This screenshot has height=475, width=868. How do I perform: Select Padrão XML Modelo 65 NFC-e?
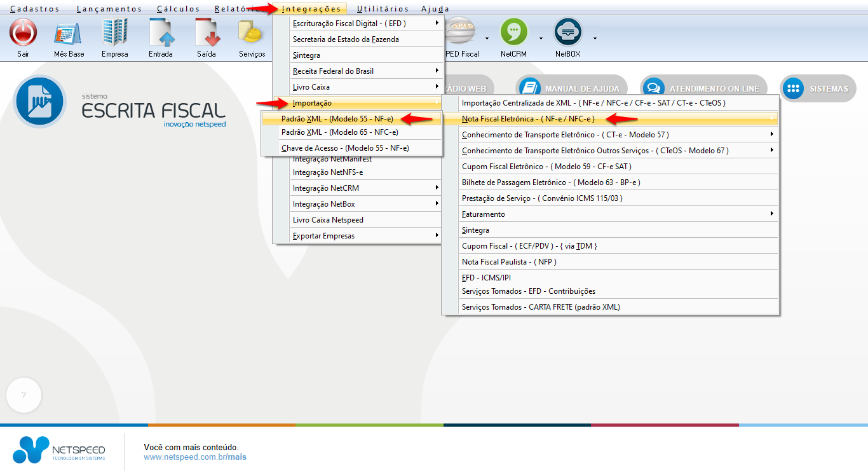pyautogui.click(x=339, y=132)
